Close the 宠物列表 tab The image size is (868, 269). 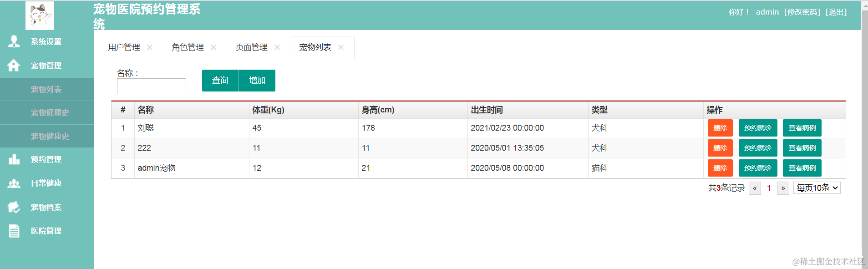[341, 47]
